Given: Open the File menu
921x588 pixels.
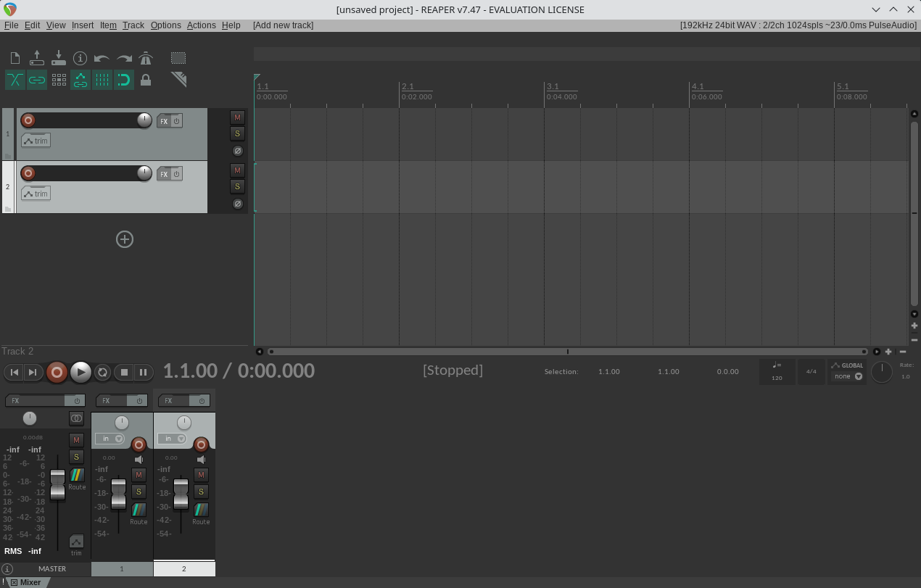Looking at the screenshot, I should 12,25.
